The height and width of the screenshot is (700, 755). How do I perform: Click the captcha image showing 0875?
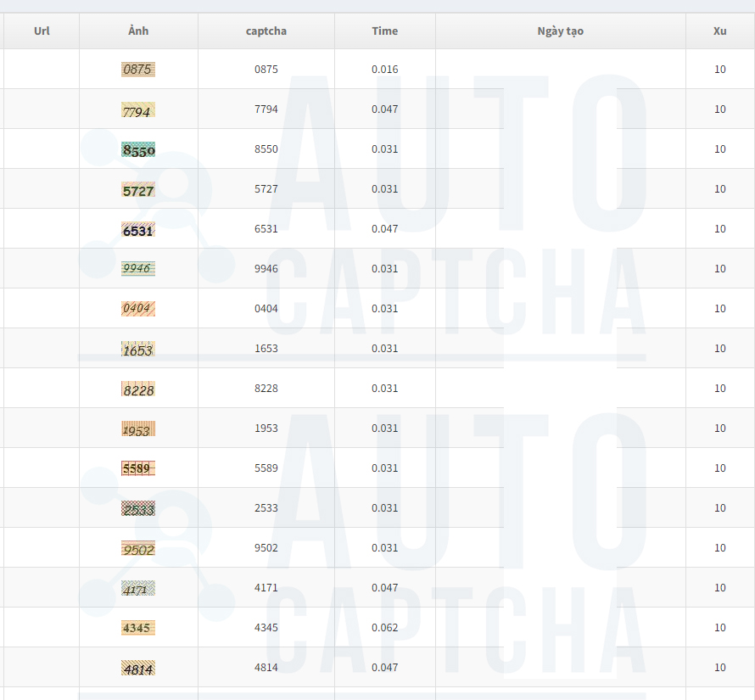pyautogui.click(x=138, y=70)
